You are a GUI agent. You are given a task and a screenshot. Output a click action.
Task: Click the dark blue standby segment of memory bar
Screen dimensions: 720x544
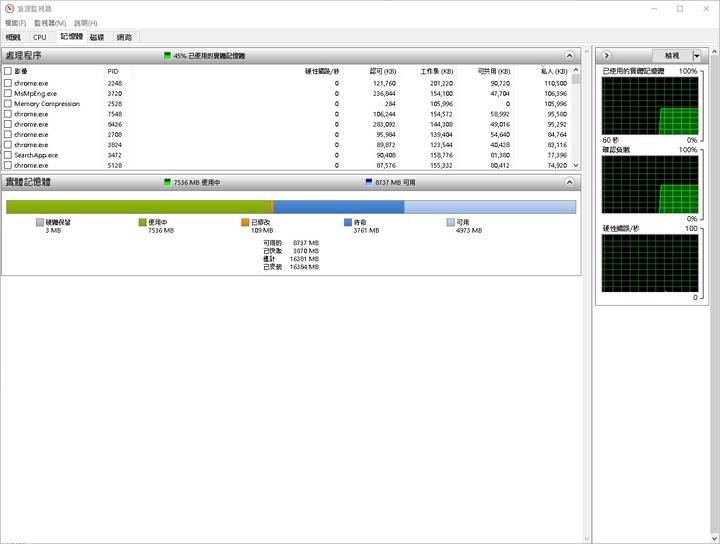coord(339,207)
